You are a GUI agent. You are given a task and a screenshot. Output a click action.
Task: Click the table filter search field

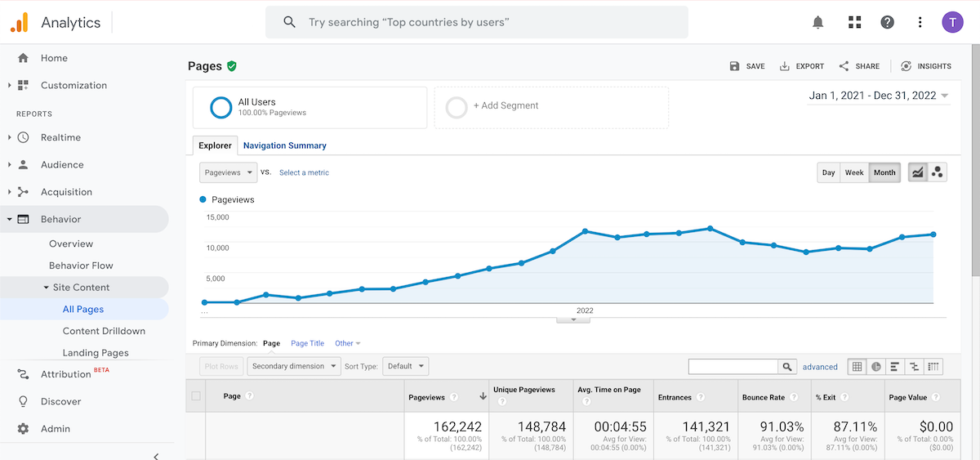tap(733, 367)
